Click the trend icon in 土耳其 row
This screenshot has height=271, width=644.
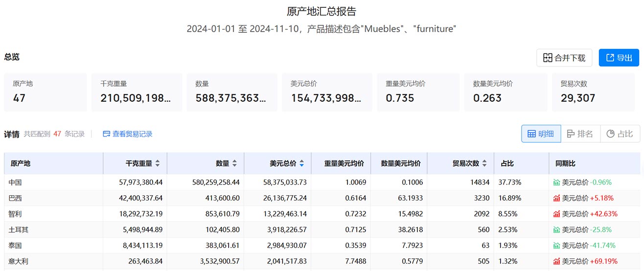point(556,229)
